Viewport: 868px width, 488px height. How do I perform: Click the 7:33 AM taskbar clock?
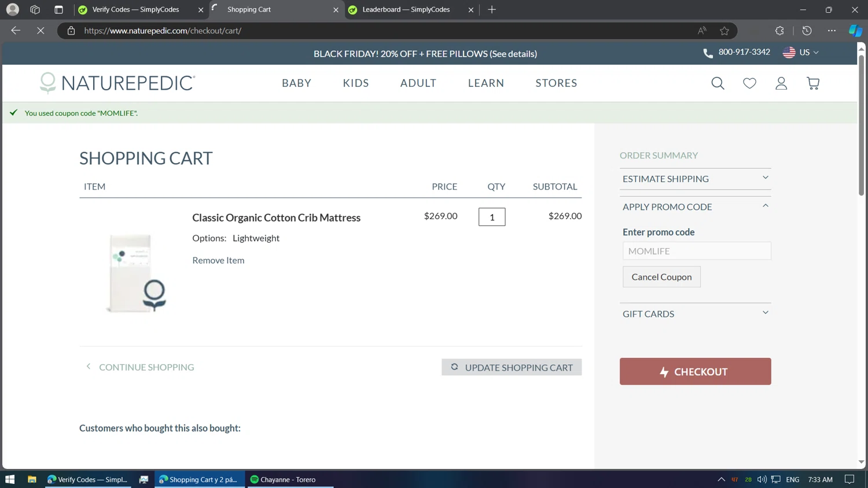tap(820, 479)
